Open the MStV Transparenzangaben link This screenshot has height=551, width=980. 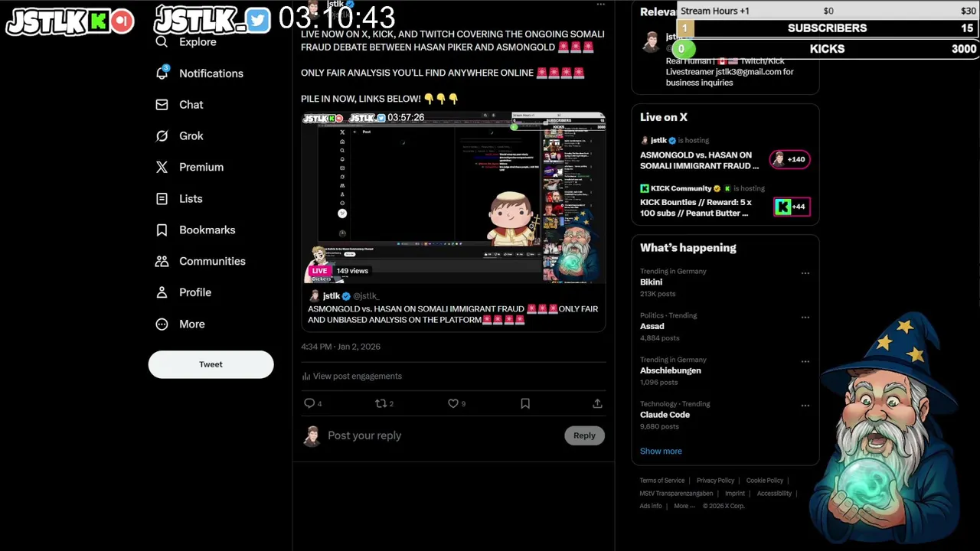click(x=676, y=494)
